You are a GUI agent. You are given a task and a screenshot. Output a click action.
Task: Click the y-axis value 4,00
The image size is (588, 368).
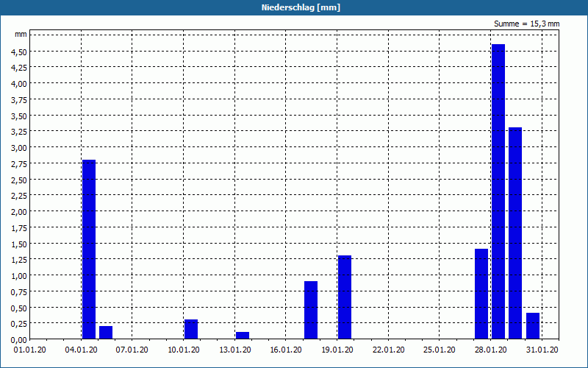pyautogui.click(x=19, y=84)
